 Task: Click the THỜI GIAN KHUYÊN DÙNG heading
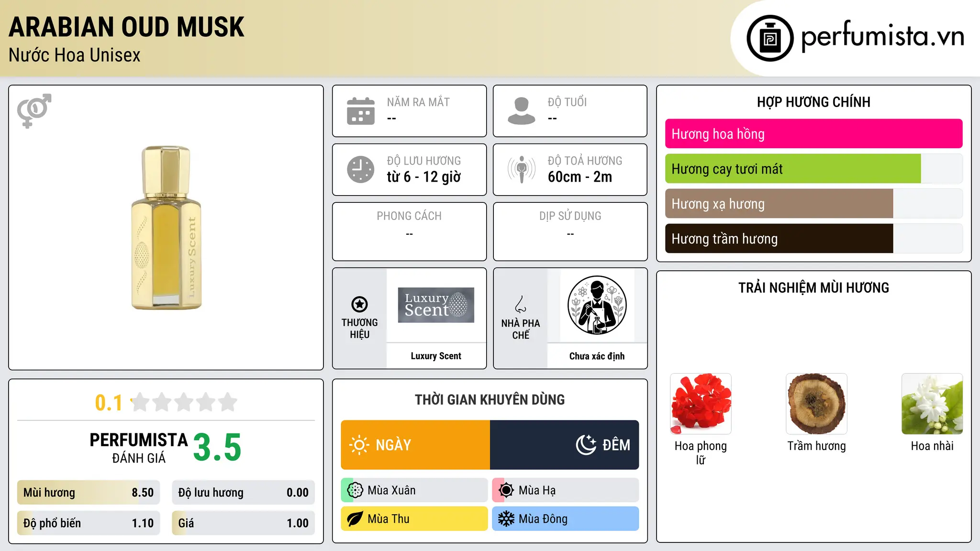[x=490, y=399]
